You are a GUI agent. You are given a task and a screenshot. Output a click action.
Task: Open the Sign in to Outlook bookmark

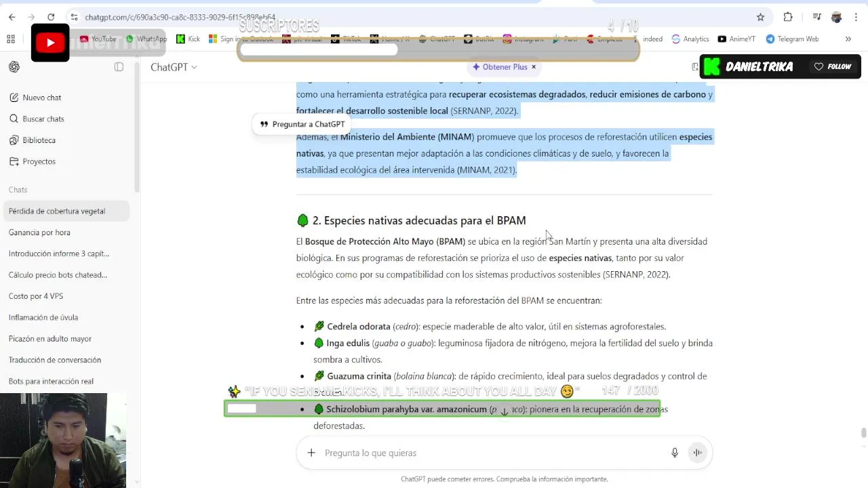pos(241,39)
